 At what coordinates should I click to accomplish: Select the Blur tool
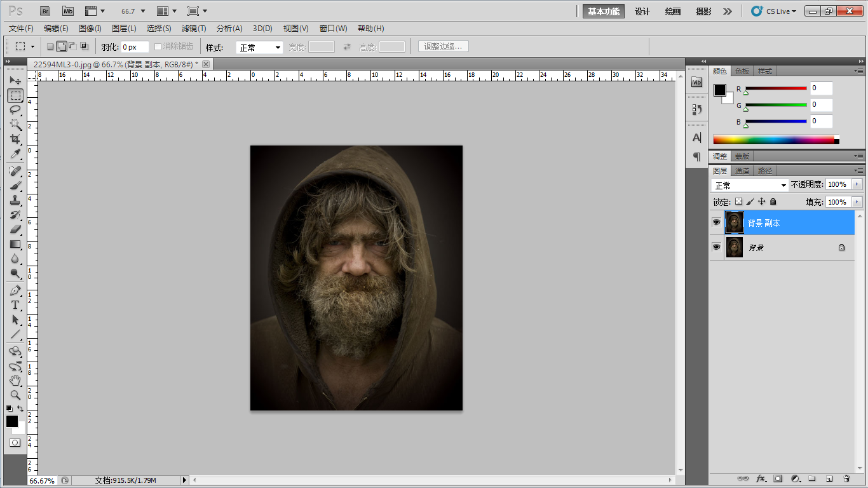[15, 259]
